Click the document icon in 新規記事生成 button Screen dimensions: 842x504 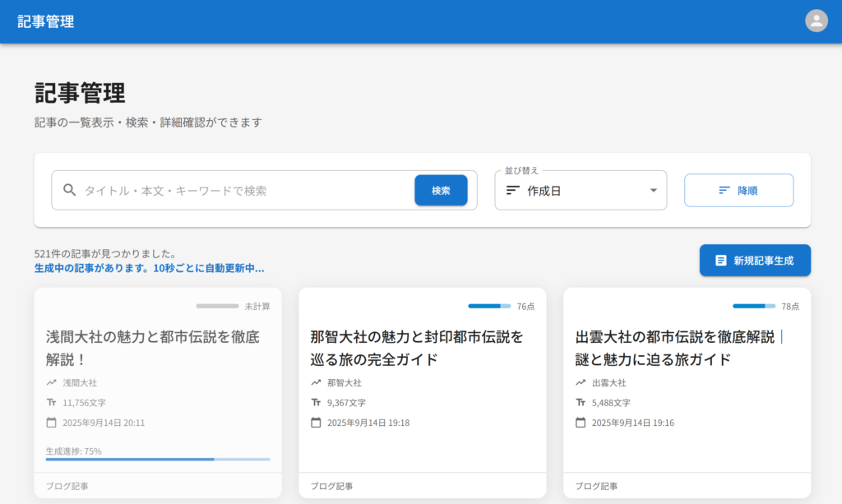[x=720, y=260]
